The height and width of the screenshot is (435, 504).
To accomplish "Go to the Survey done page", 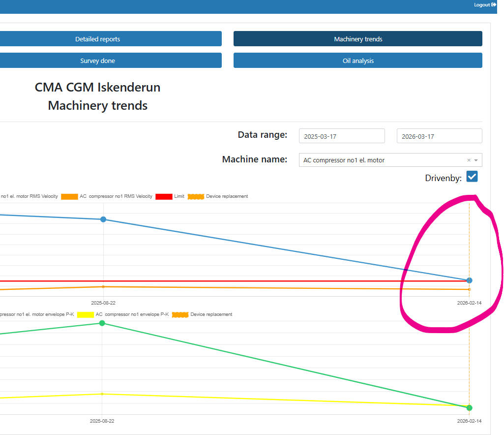I will pos(98,61).
